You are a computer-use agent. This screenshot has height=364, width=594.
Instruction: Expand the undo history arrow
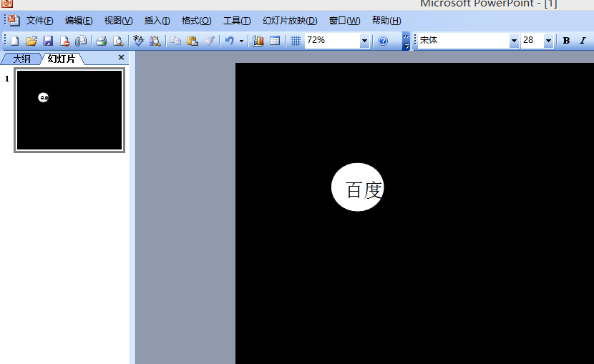(241, 41)
